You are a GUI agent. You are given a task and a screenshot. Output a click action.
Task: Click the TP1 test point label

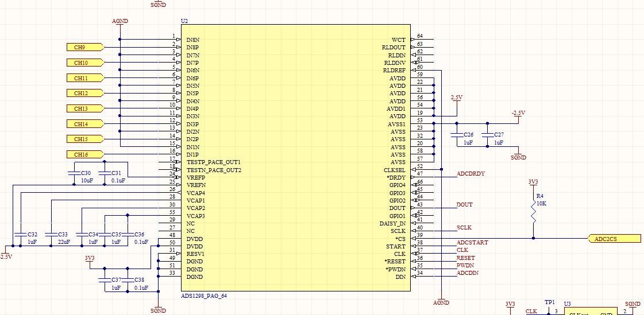pos(550,302)
